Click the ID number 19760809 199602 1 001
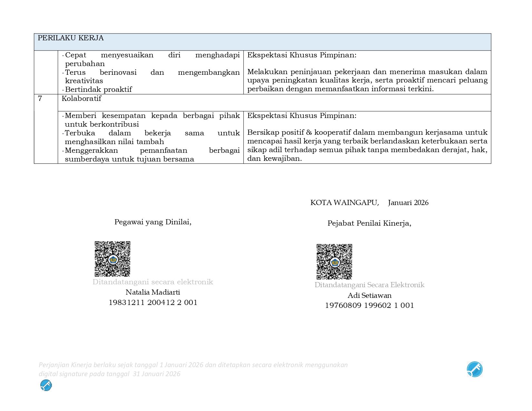This screenshot has height=411, width=532. pos(369,306)
